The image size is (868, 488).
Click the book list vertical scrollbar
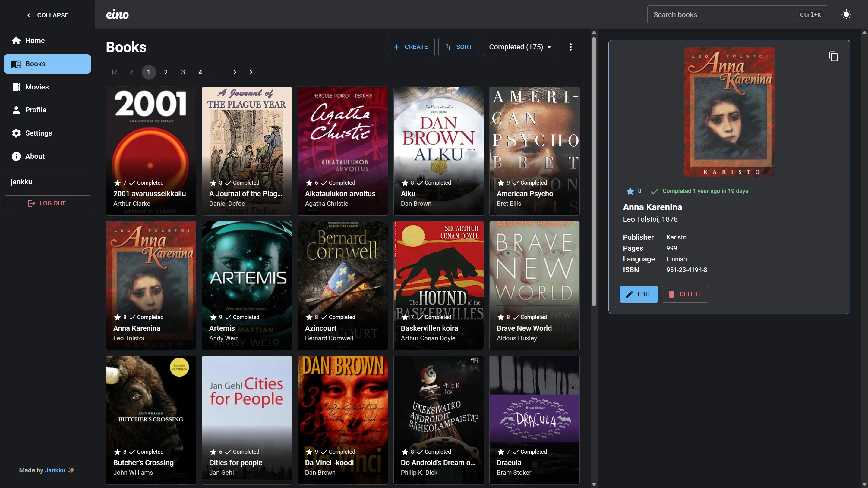594,171
